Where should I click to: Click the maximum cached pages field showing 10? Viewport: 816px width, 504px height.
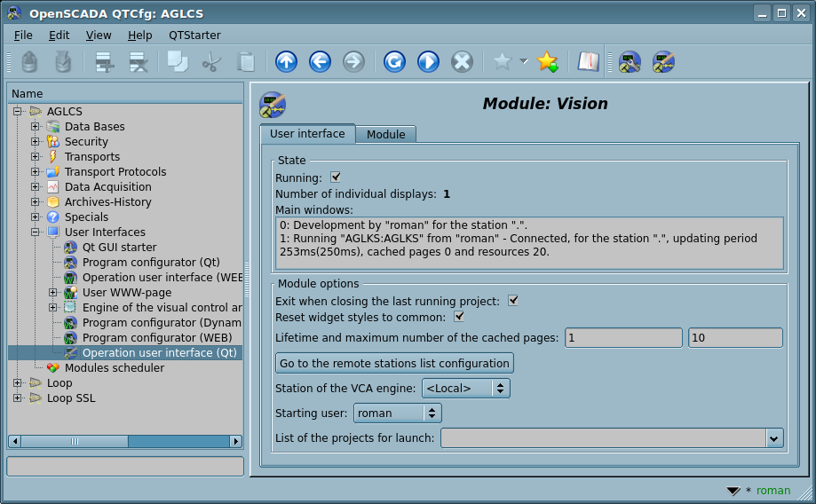(x=735, y=337)
